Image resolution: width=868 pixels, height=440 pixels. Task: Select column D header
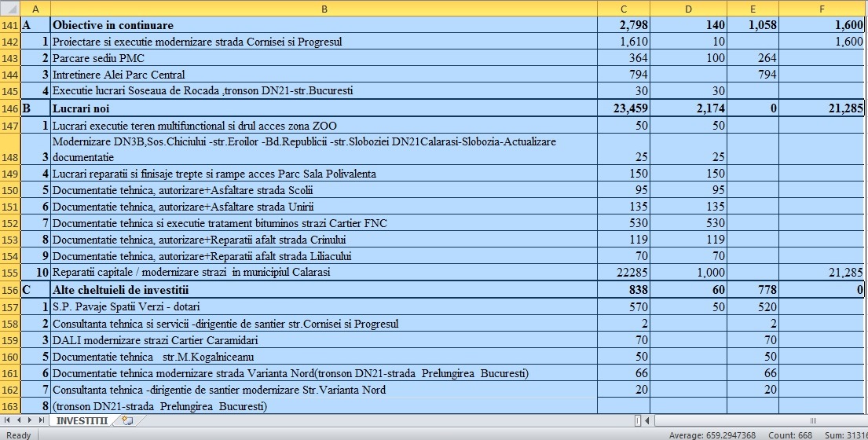pyautogui.click(x=689, y=9)
